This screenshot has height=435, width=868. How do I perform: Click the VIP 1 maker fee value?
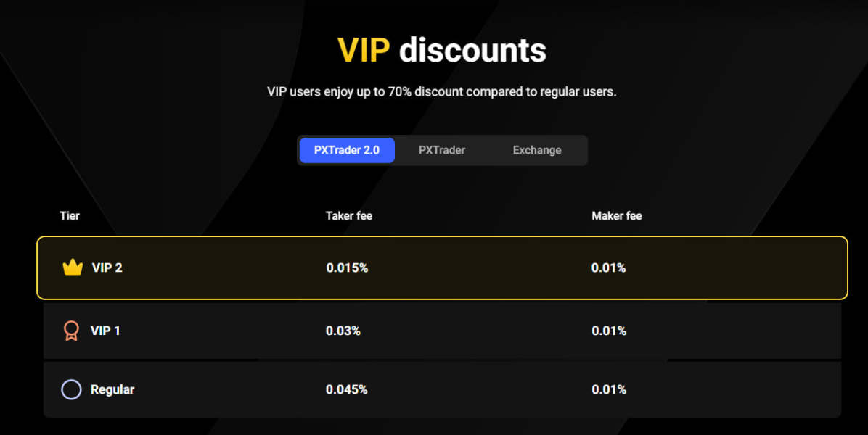pyautogui.click(x=609, y=331)
